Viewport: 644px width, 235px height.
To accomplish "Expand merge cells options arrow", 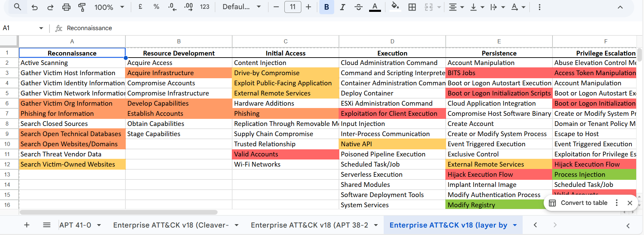I will point(439,7).
